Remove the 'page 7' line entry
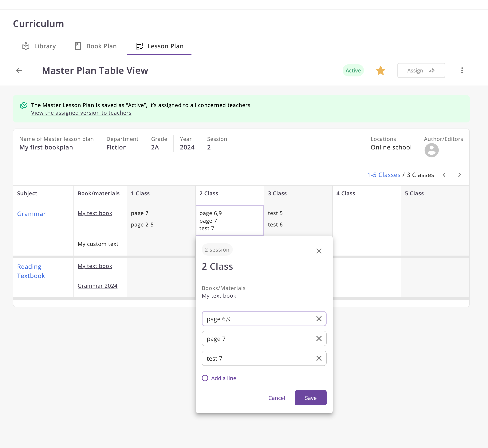The width and height of the screenshot is (488, 448). point(319,338)
